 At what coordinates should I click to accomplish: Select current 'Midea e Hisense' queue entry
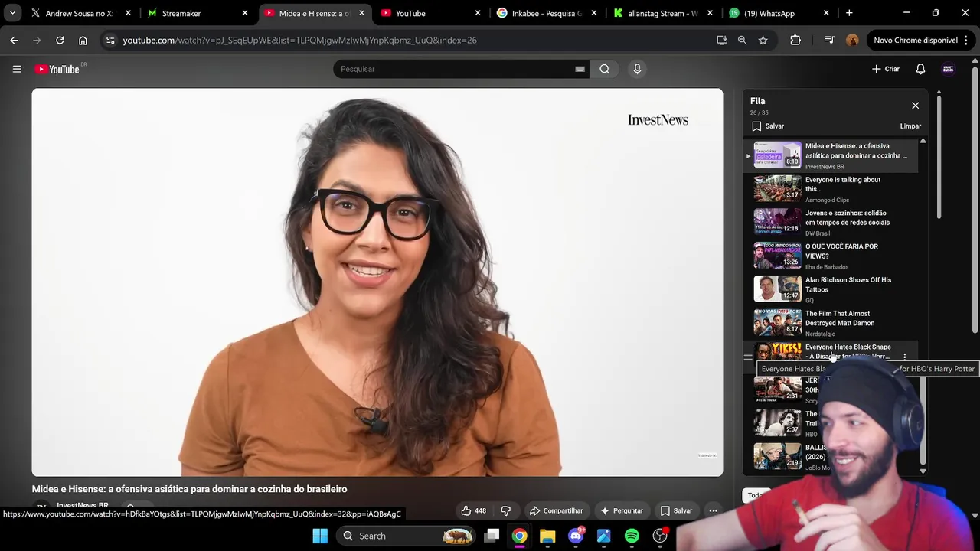click(831, 155)
